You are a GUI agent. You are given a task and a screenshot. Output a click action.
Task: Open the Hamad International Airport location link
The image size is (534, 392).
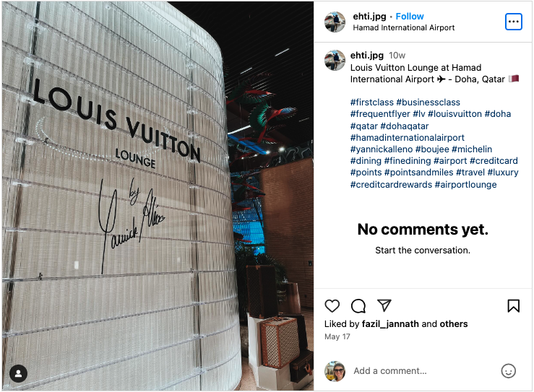(x=403, y=27)
